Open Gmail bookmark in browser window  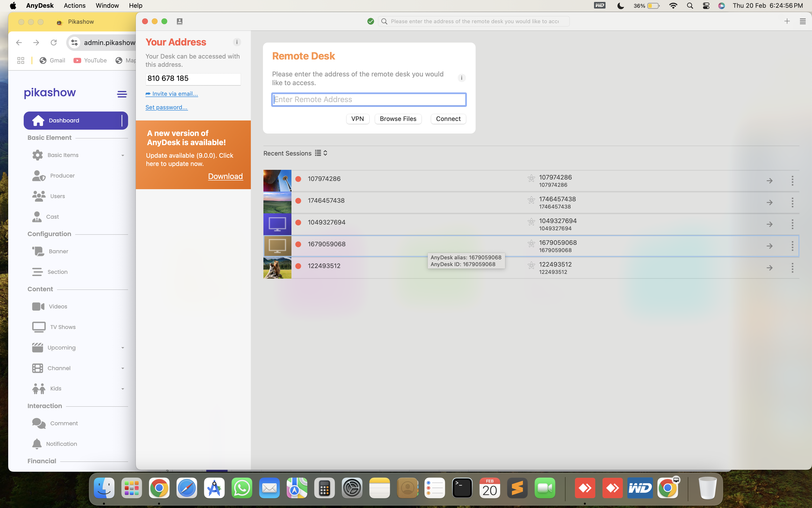pos(52,60)
